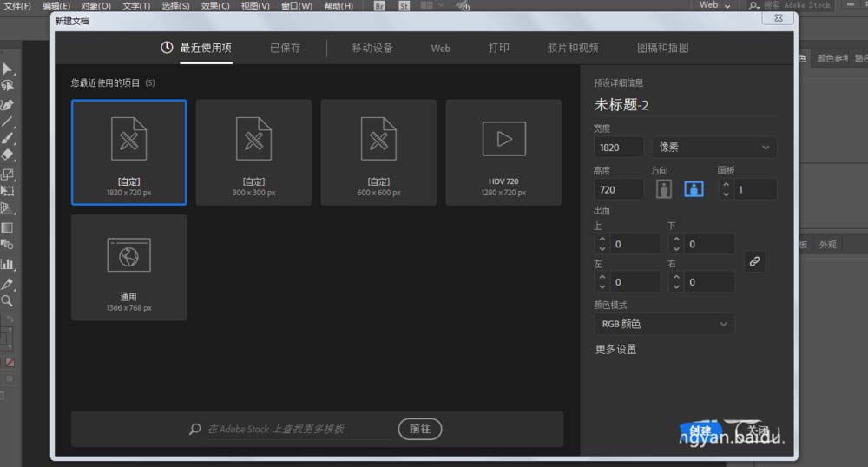The height and width of the screenshot is (467, 868).
Task: Increase the left bleed (左) value
Action: [602, 277]
